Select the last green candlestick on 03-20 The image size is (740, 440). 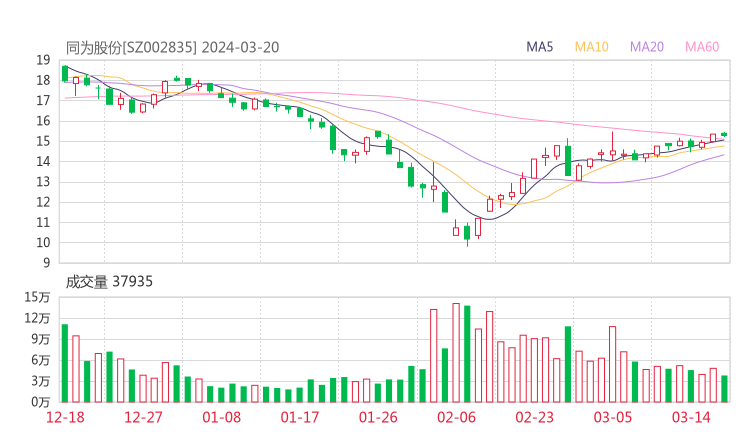point(724,135)
